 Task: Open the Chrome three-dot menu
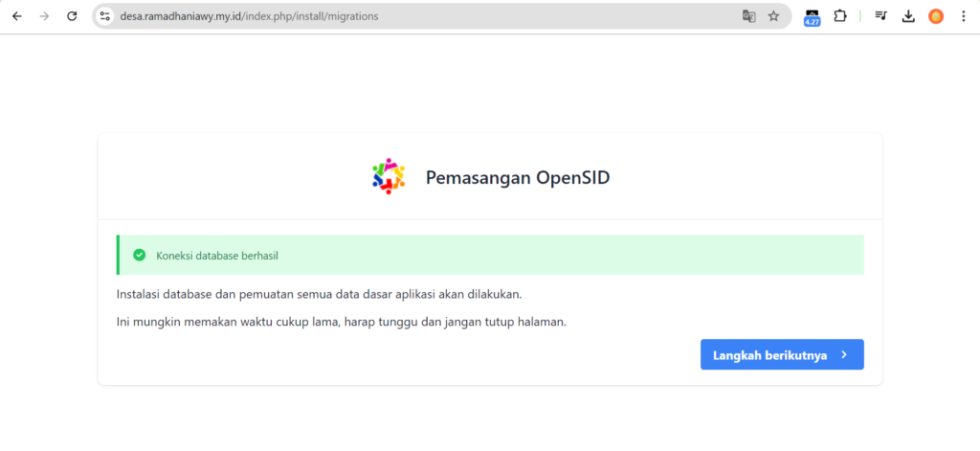click(963, 16)
